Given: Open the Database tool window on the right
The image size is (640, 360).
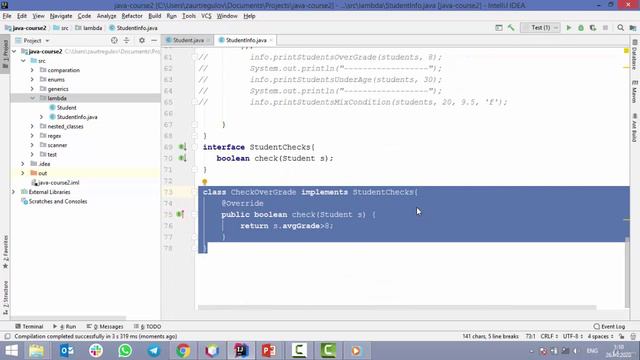Looking at the screenshot, I should click(x=634, y=55).
